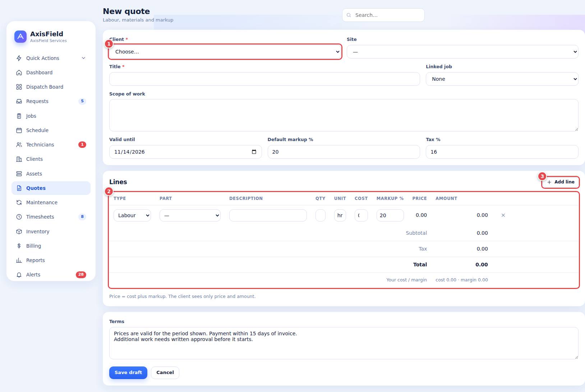Open the Quotes menu item
This screenshot has height=392, width=585.
tap(51, 188)
